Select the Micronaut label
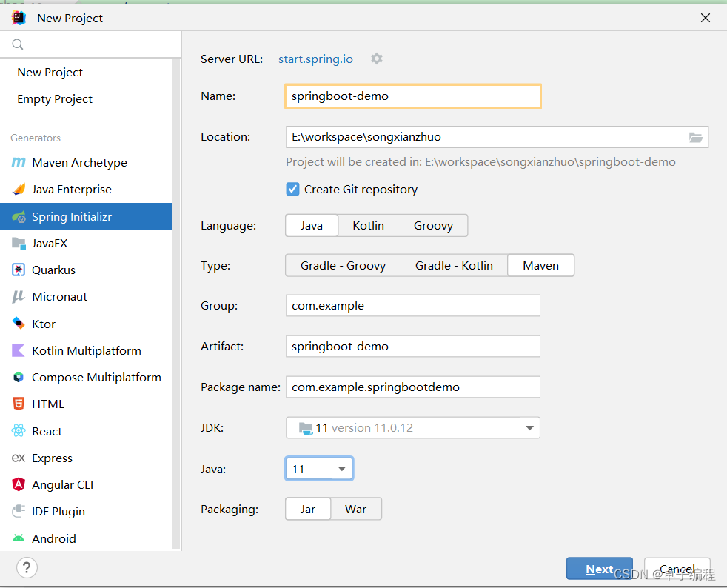Screen dimensions: 727x588 (59, 297)
